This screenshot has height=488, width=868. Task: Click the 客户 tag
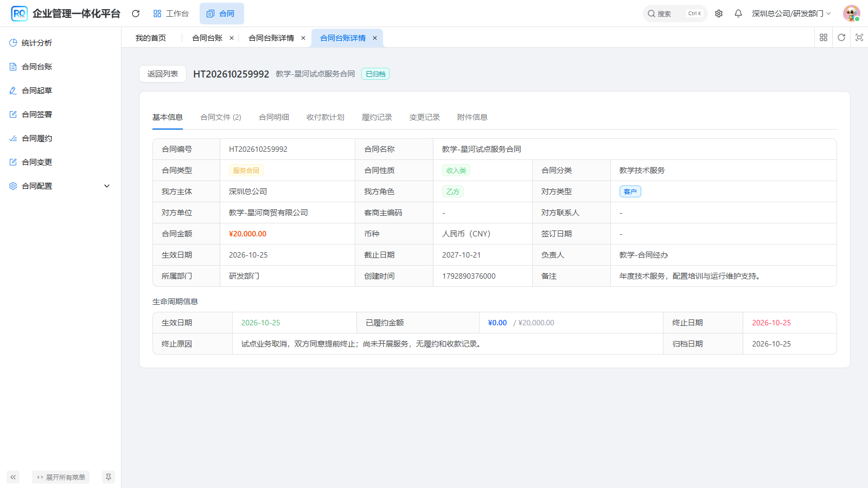[630, 191]
